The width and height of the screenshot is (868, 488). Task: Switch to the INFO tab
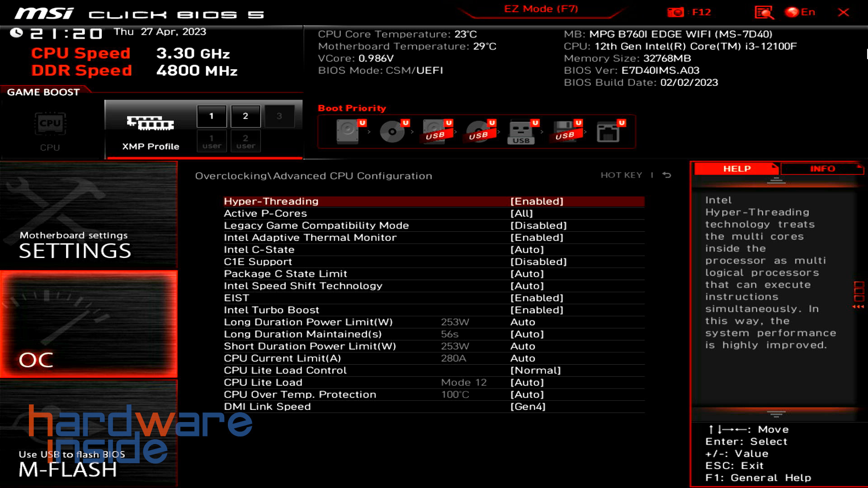822,169
